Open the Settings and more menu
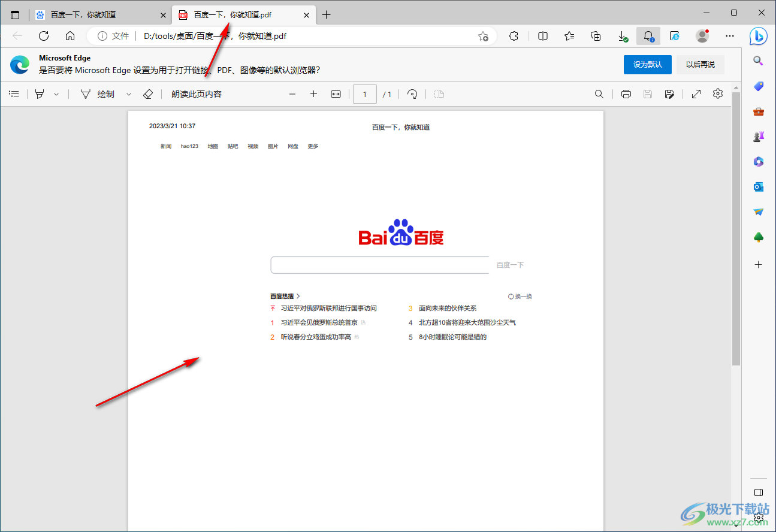This screenshot has height=532, width=776. [729, 36]
